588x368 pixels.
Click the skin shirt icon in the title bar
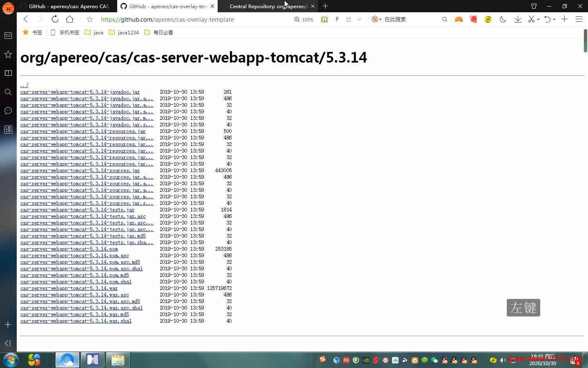[534, 6]
